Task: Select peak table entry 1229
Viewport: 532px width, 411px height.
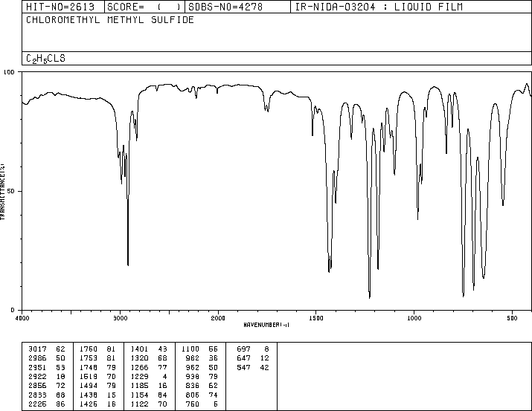Action: click(x=149, y=376)
